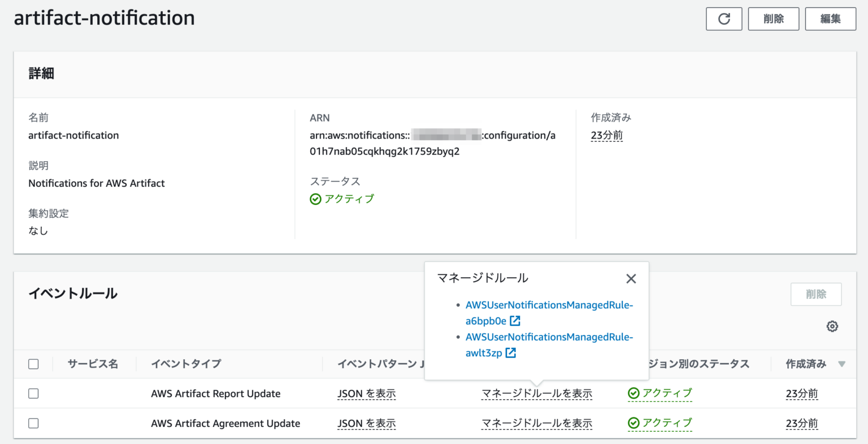Select the AWS Artifact Agreement Update row checkbox
The height and width of the screenshot is (444, 868).
click(x=33, y=423)
